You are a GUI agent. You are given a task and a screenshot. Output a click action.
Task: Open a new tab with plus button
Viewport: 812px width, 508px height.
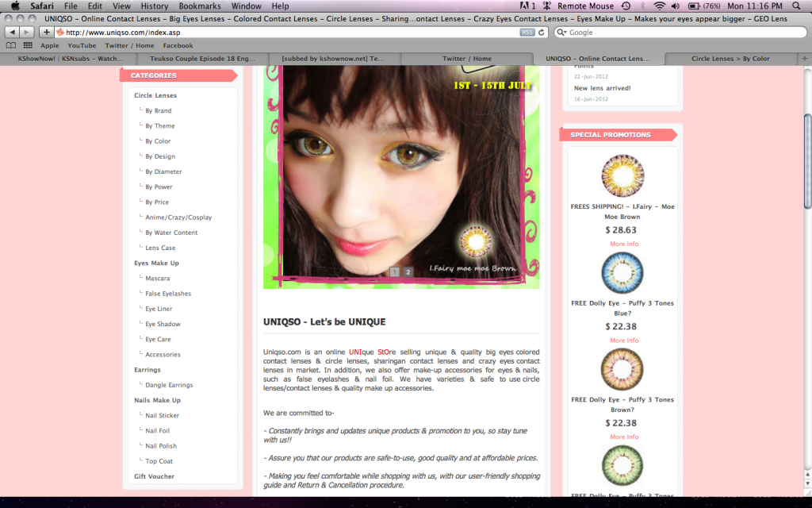(805, 59)
